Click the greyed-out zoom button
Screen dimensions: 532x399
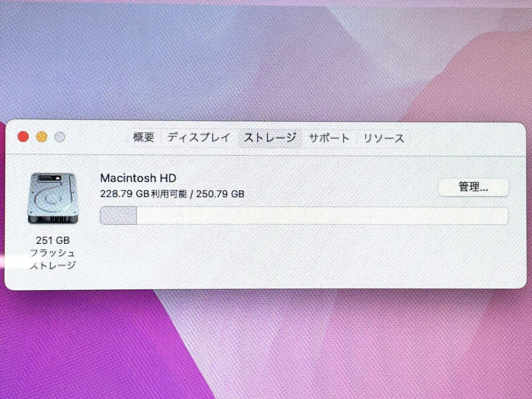pyautogui.click(x=60, y=137)
